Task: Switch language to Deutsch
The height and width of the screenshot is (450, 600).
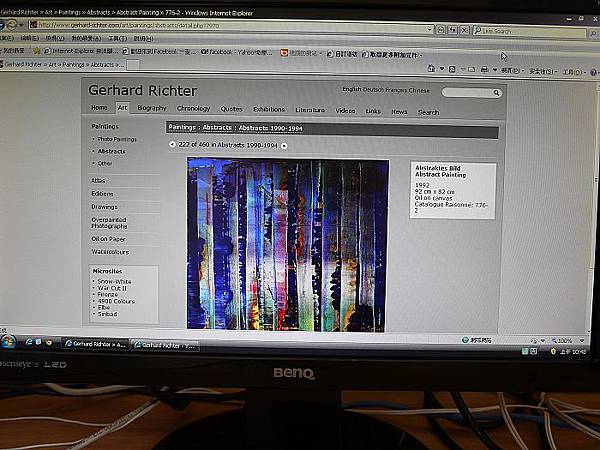Action: pos(373,90)
